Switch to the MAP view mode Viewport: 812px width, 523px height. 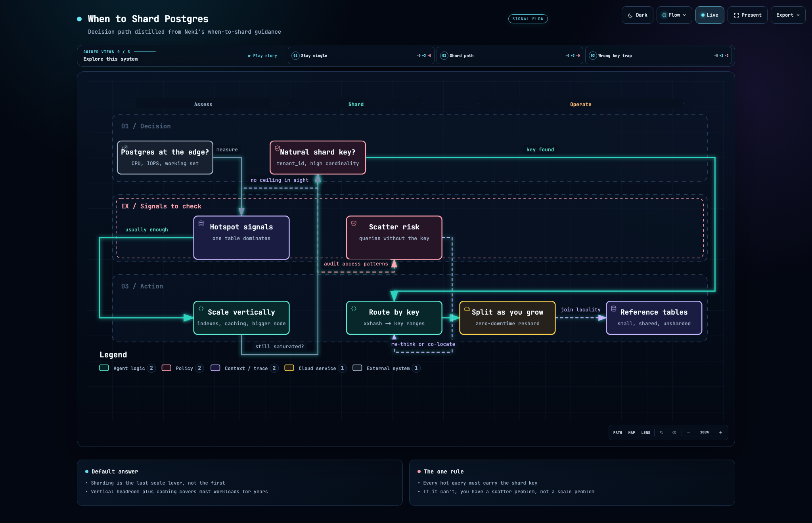pos(632,433)
